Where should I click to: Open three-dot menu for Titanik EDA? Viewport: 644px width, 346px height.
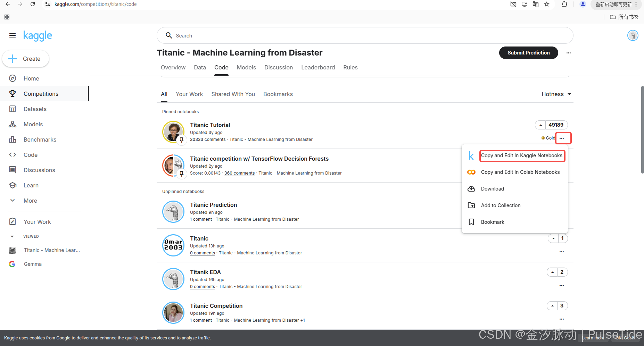562,285
